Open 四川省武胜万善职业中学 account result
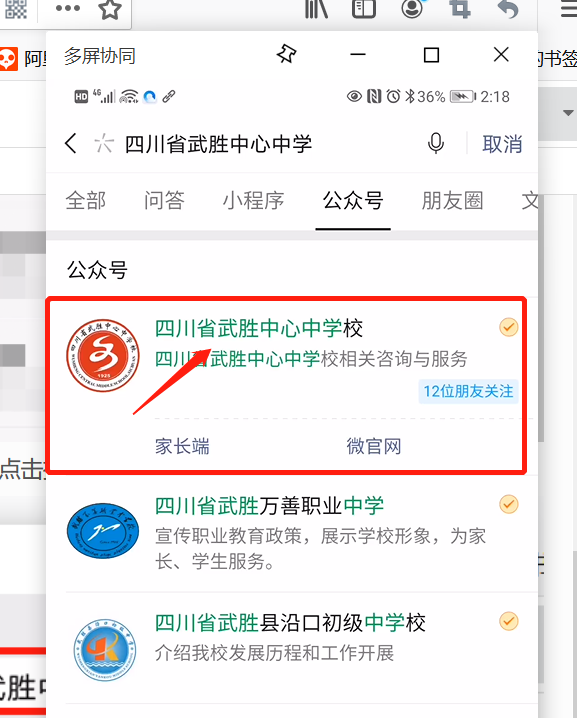 pos(292,533)
